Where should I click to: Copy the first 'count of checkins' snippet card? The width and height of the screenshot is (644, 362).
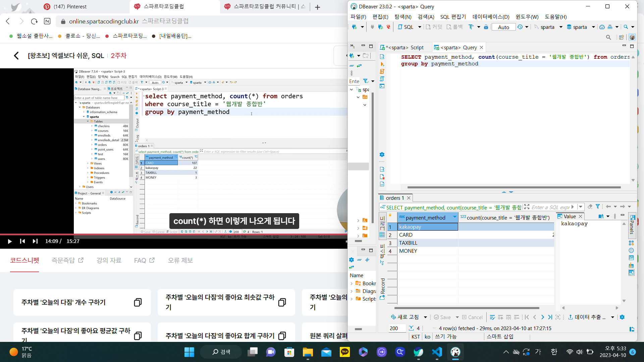[138, 302]
